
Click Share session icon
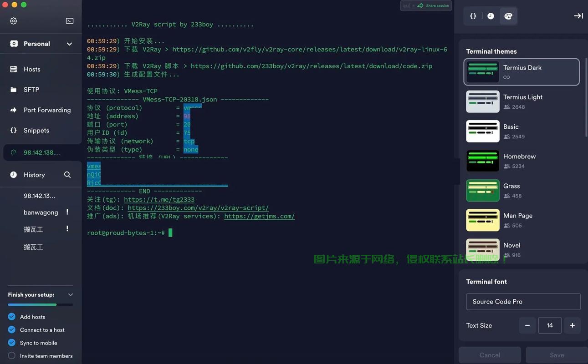coord(420,6)
